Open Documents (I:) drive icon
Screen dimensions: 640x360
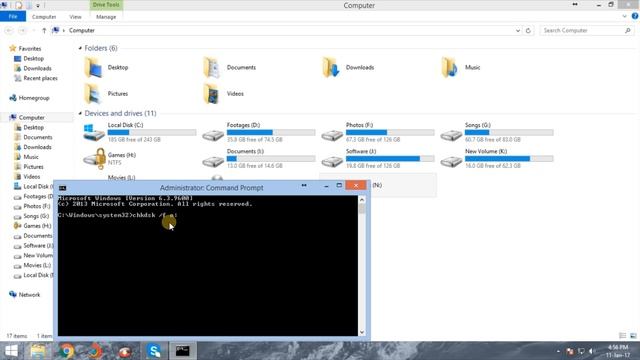click(x=213, y=161)
